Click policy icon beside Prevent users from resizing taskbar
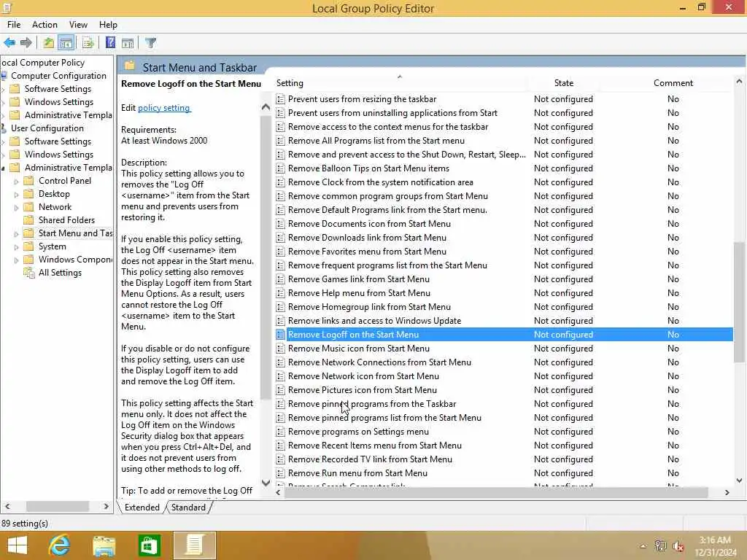 281,99
